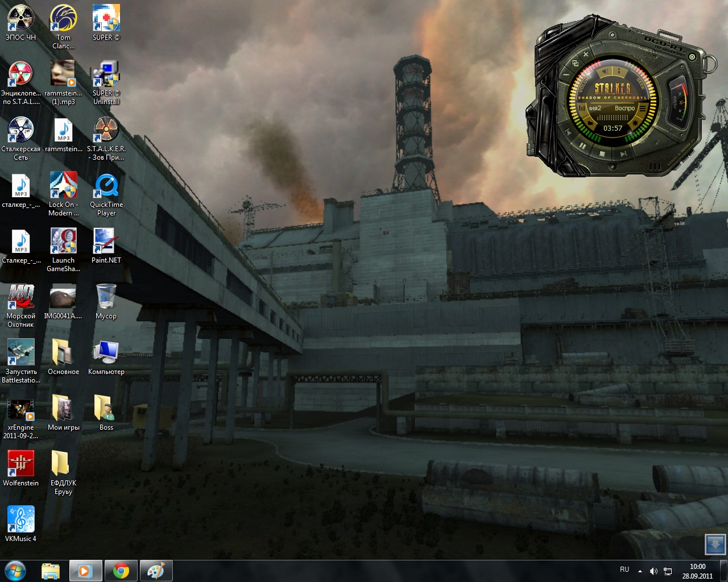Select Запустить Battlestations shortcut
The image size is (728, 582).
(20, 361)
